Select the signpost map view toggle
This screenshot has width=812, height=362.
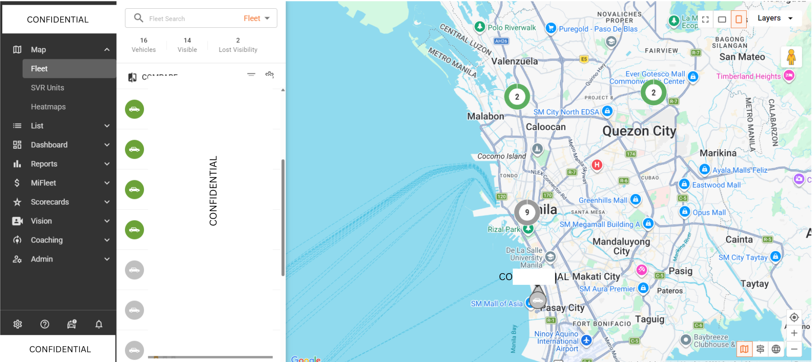point(760,349)
